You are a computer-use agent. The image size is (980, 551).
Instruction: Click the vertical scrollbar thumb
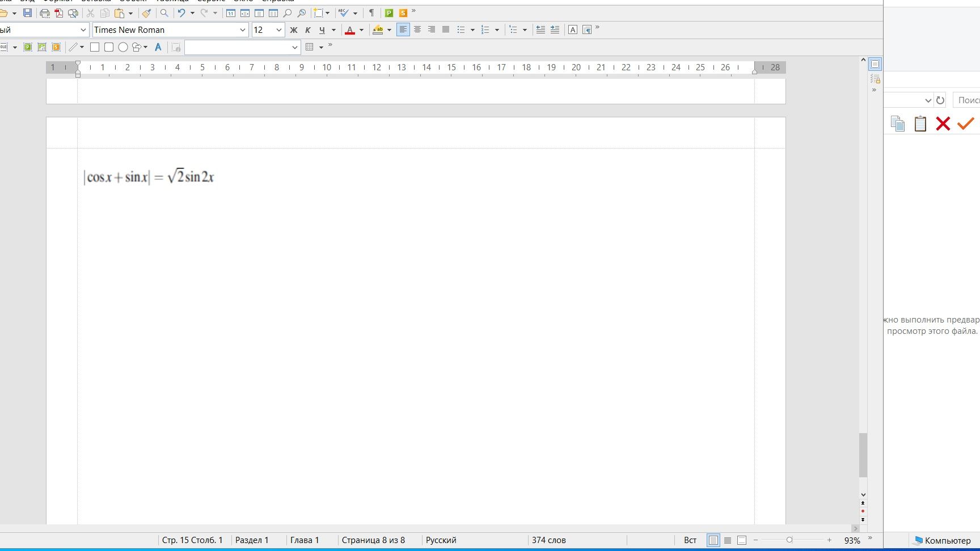click(x=863, y=455)
